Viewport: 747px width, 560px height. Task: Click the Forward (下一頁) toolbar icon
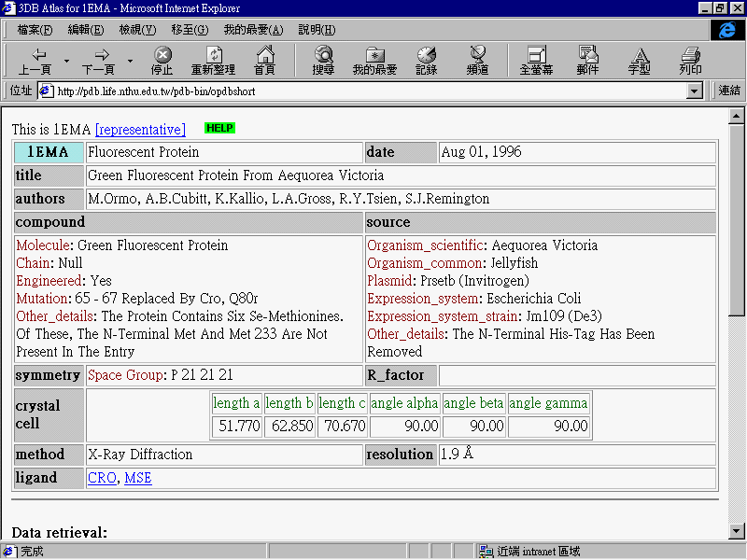[x=99, y=61]
